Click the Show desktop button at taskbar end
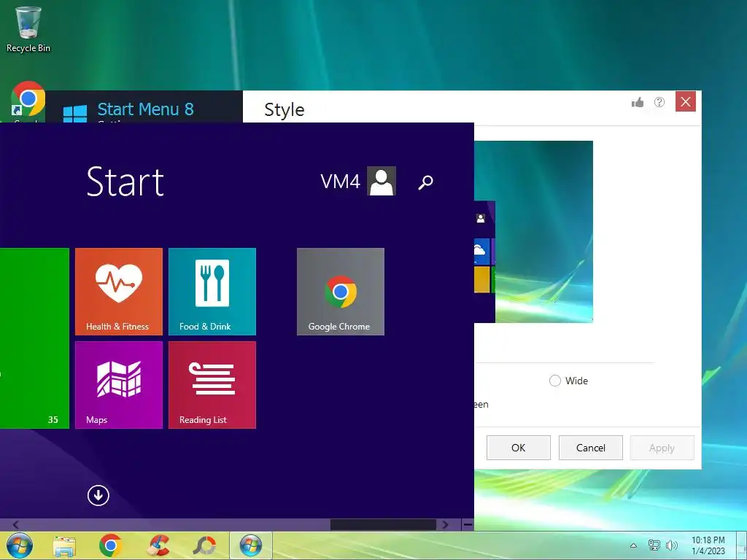 [x=742, y=545]
